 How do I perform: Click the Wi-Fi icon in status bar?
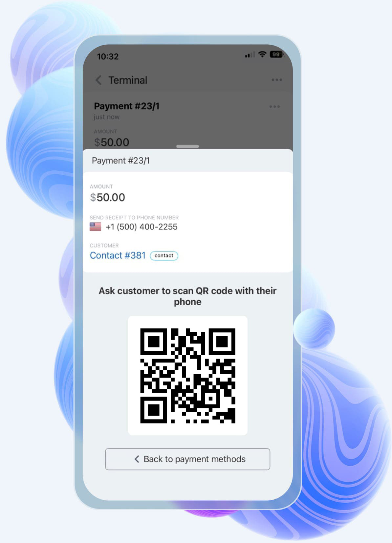click(262, 54)
